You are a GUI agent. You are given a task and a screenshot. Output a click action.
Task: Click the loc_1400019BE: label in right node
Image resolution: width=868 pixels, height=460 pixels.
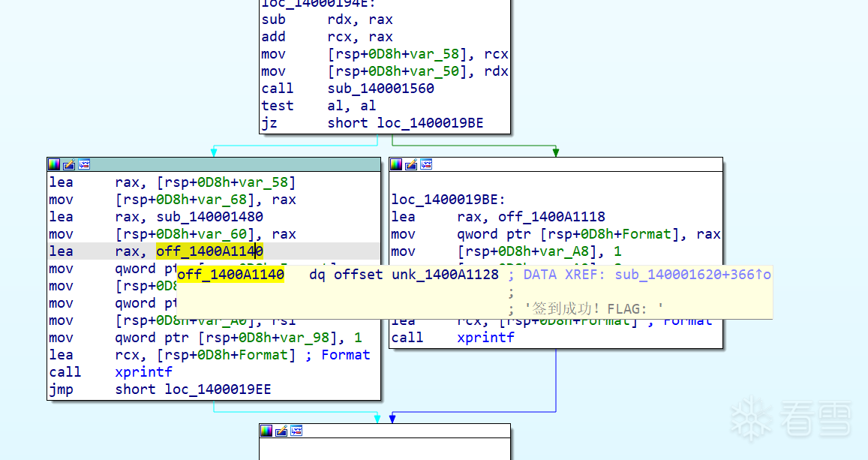pos(449,200)
